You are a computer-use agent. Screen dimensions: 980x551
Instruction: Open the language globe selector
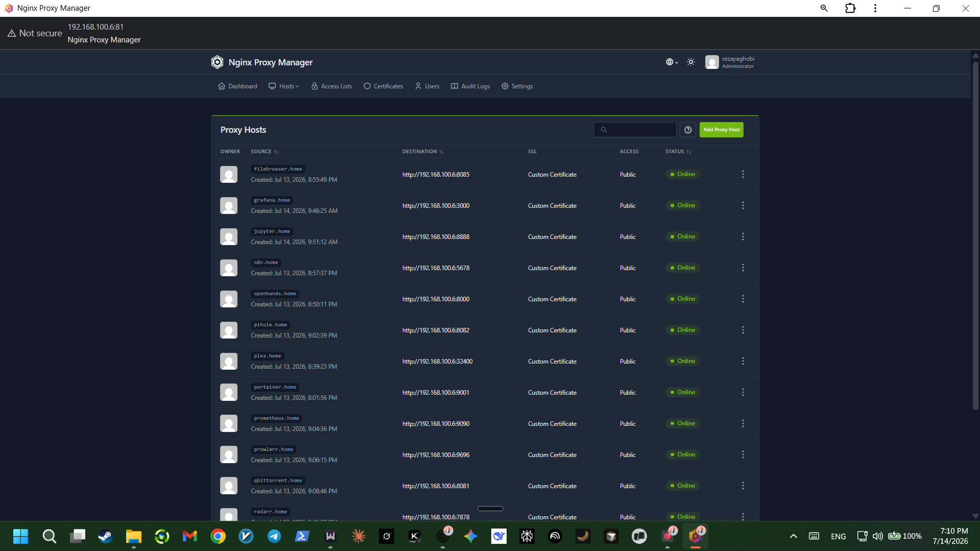672,62
